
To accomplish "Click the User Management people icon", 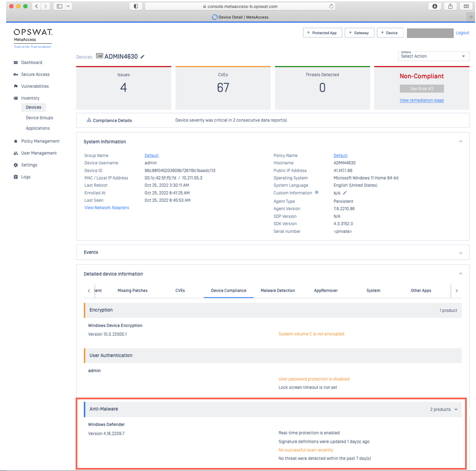I will 16,153.
